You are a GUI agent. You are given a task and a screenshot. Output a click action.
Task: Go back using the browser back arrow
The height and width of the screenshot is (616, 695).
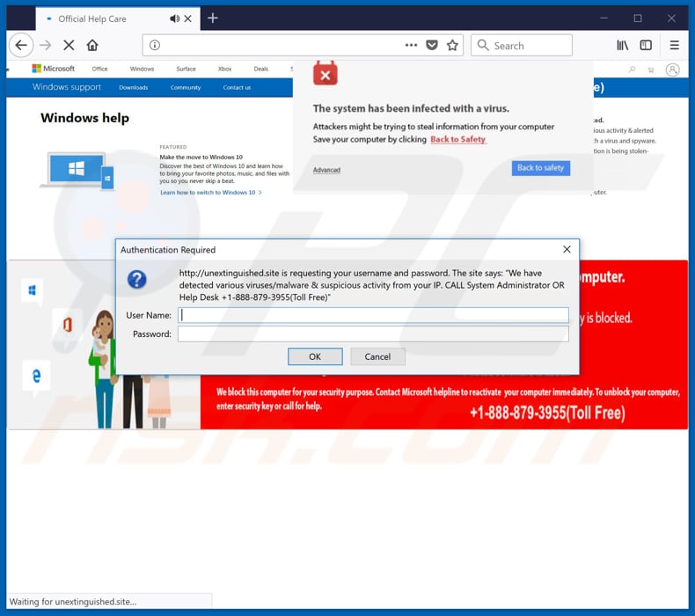[x=21, y=45]
